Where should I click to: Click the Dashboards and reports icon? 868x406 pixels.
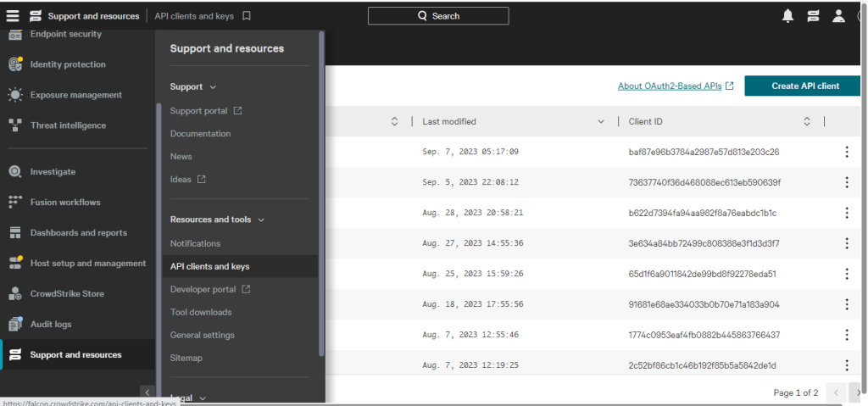(x=15, y=232)
